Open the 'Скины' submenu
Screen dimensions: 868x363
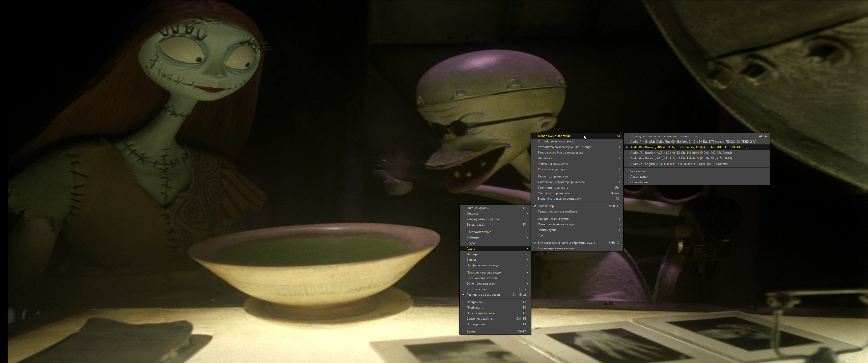pos(495,260)
